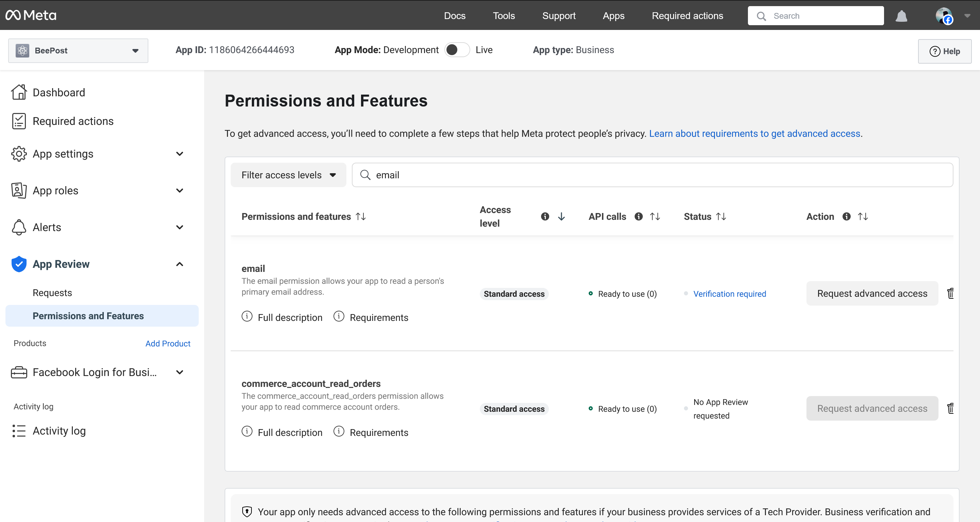Show Requirements for commerce_account_read_orders
The image size is (980, 522).
pos(371,432)
